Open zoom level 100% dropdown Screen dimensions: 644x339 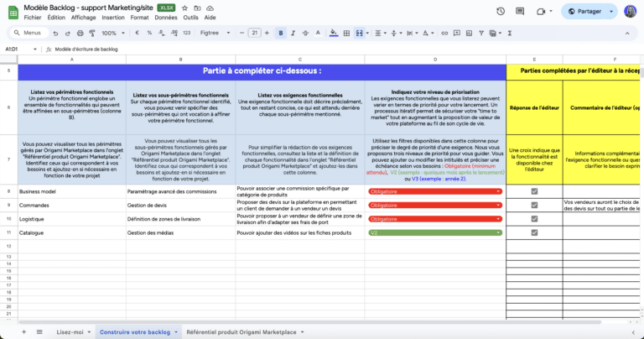pos(113,33)
